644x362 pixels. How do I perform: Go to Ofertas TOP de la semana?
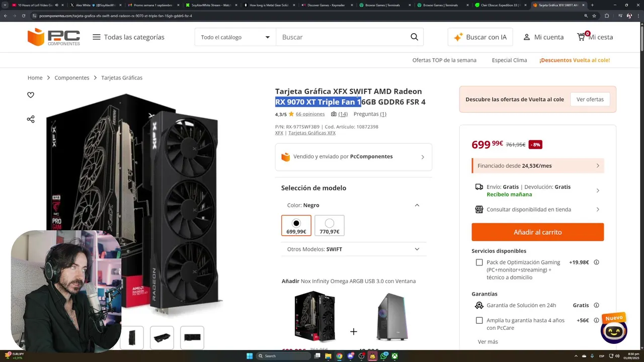[x=444, y=60]
